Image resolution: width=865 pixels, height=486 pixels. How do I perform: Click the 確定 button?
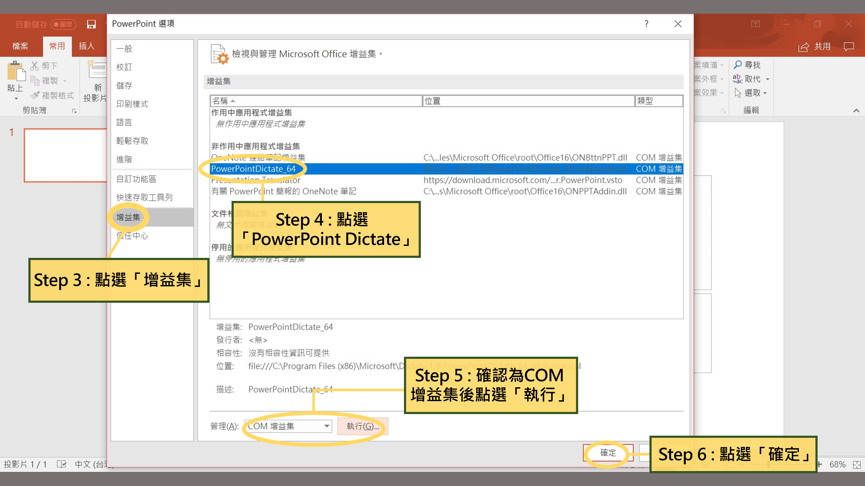(x=607, y=453)
